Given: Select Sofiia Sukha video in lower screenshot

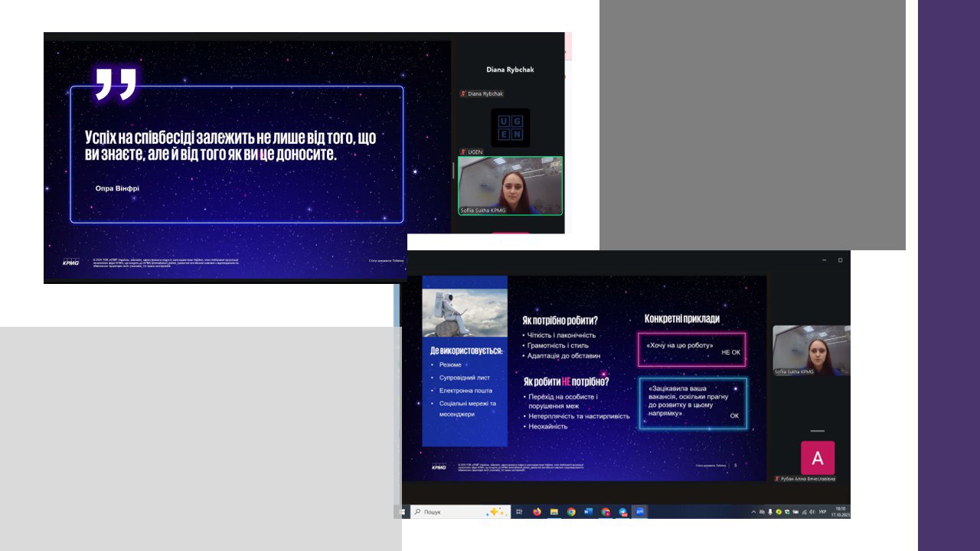Looking at the screenshot, I should pyautogui.click(x=811, y=350).
